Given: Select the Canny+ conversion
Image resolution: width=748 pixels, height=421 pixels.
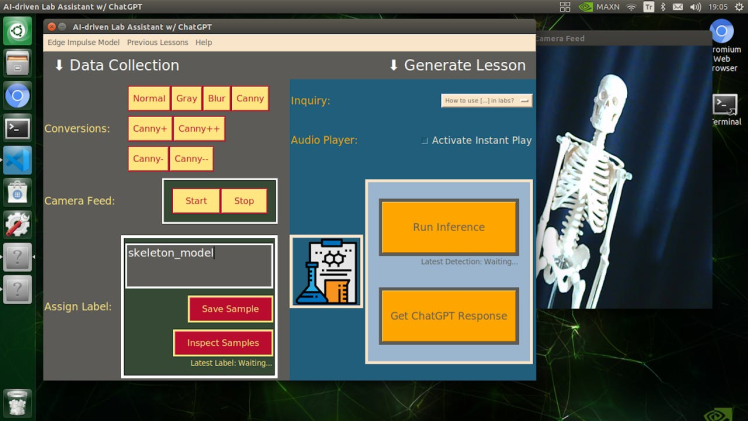Looking at the screenshot, I should click(150, 129).
